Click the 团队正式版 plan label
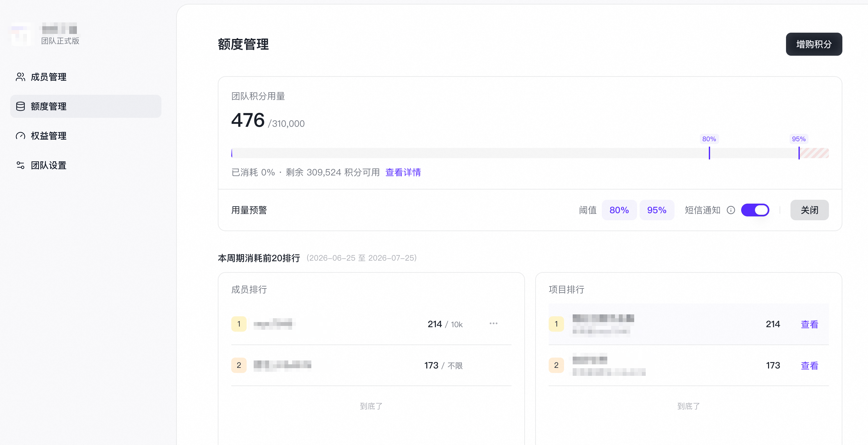 pos(60,41)
